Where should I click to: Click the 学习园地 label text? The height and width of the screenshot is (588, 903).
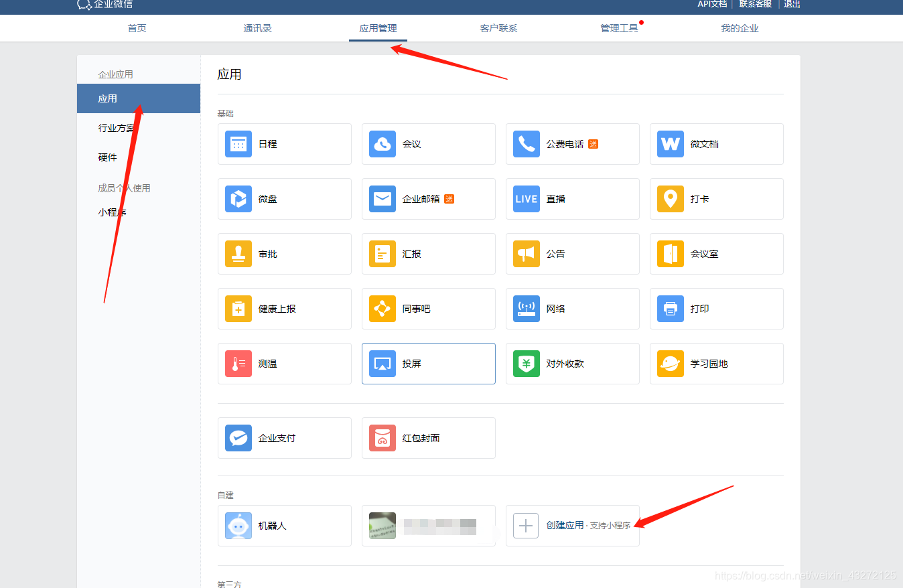click(709, 364)
